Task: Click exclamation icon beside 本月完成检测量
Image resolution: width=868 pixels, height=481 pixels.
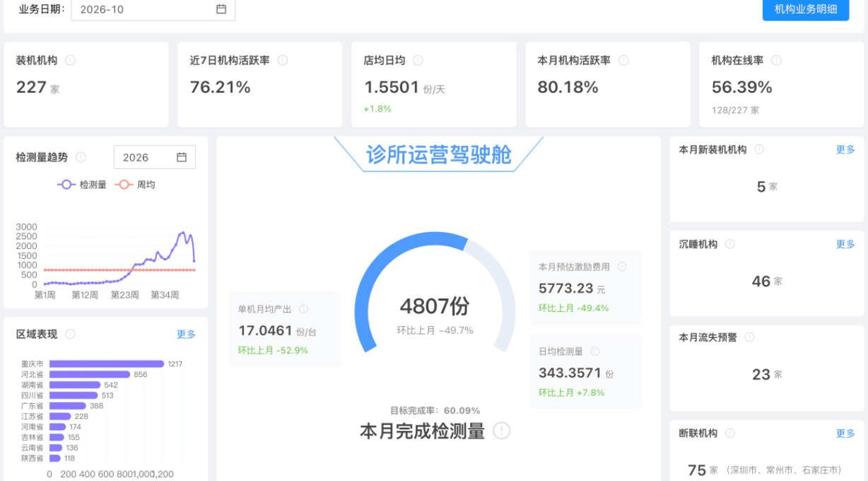Action: coord(501,430)
